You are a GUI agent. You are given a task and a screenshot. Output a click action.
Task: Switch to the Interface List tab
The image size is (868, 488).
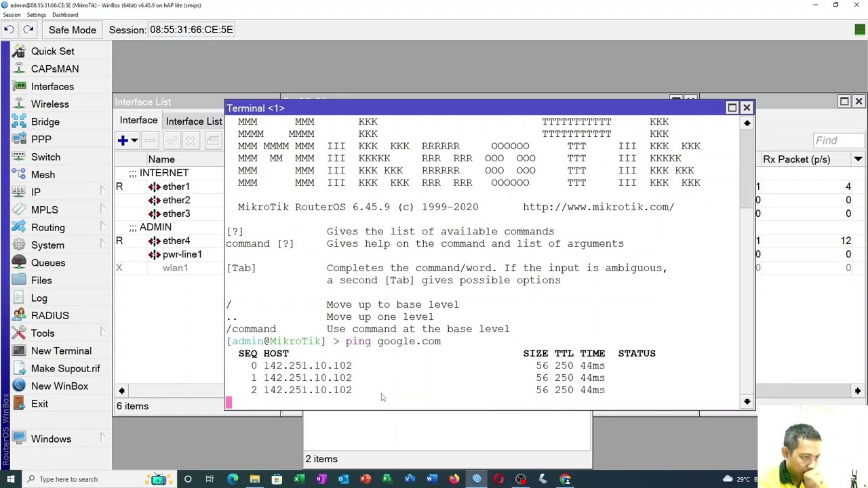pyautogui.click(x=194, y=121)
